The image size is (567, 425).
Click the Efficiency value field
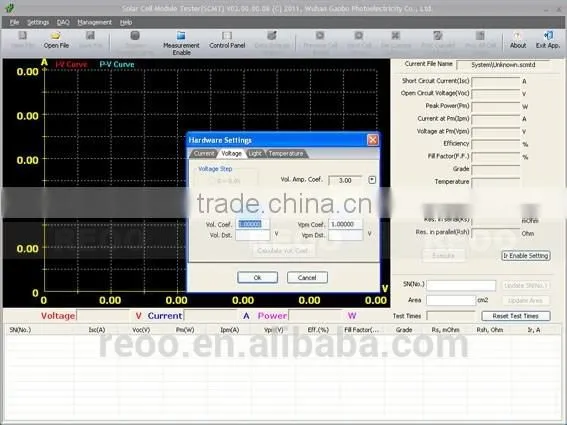496,145
